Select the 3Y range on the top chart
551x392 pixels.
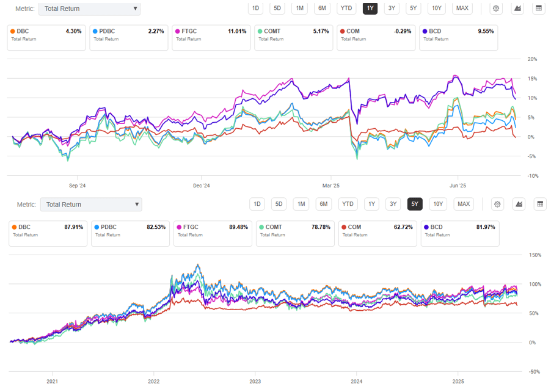coord(392,8)
